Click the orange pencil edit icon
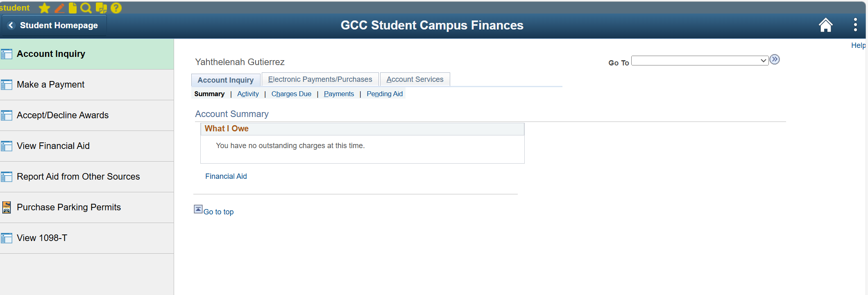The height and width of the screenshot is (295, 868). (59, 8)
